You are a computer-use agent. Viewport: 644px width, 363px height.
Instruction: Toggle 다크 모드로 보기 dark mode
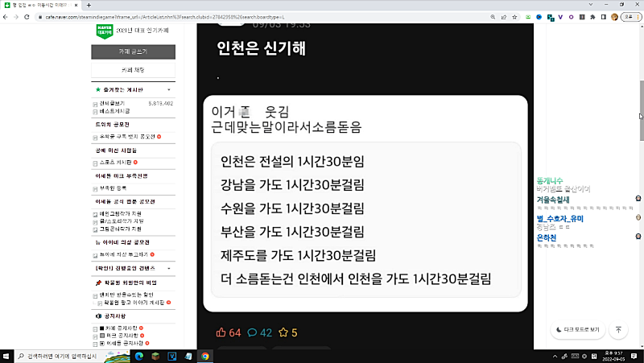click(578, 330)
